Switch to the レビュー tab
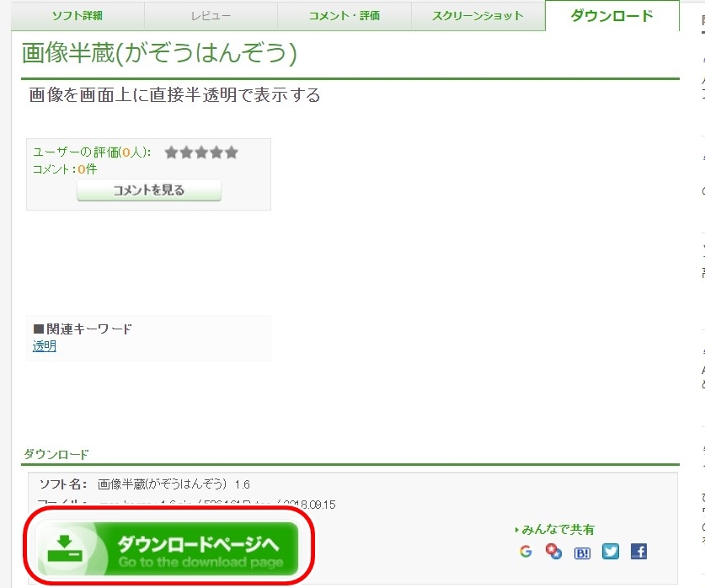The image size is (705, 588). (x=211, y=16)
